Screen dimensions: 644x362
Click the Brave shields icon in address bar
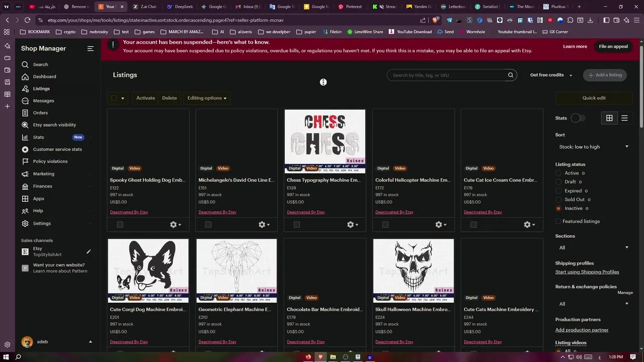click(436, 20)
